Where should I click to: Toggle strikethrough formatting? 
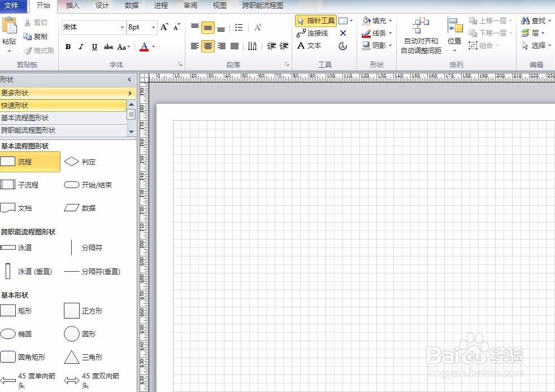click(x=109, y=47)
